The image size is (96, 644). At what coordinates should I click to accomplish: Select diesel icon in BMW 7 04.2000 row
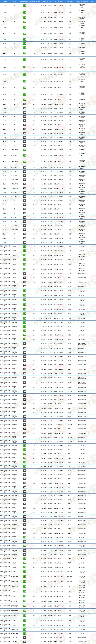[x=25, y=238]
